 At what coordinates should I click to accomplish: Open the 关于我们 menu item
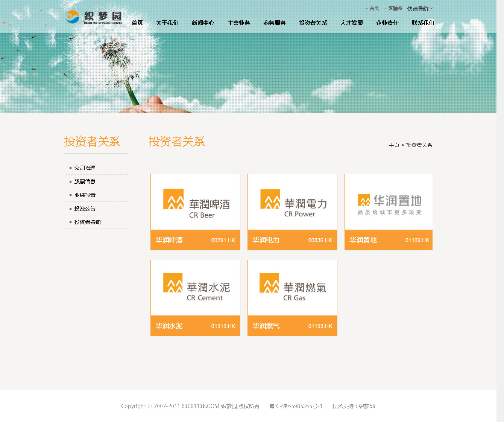click(x=167, y=23)
